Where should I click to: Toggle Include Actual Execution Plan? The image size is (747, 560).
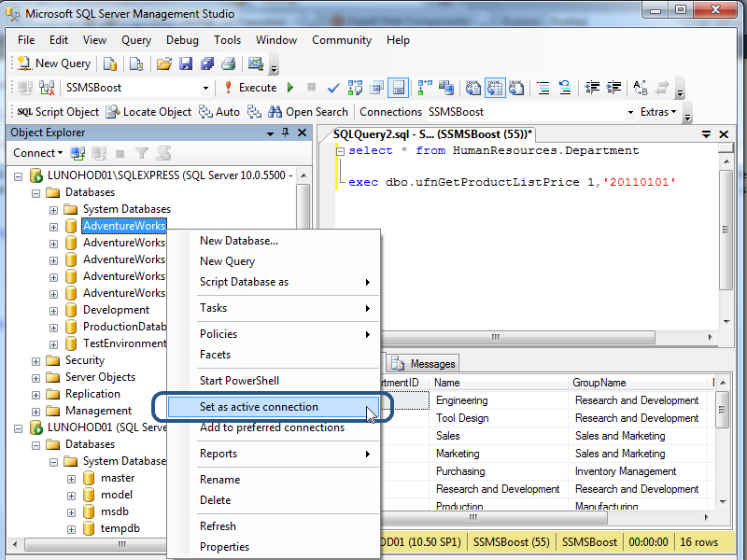click(x=425, y=88)
